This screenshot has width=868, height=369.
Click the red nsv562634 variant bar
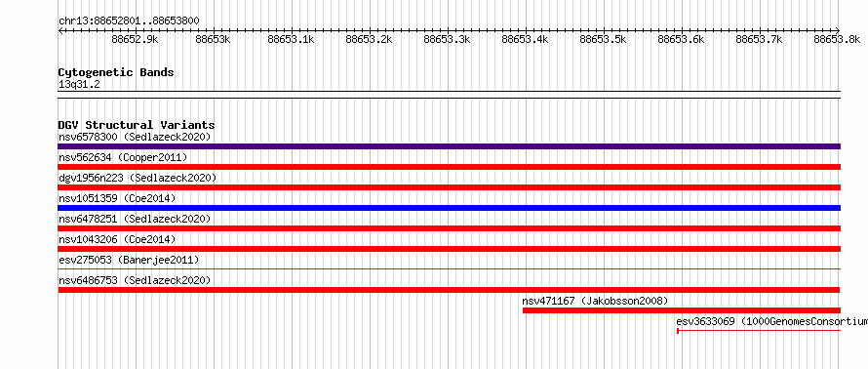tap(449, 167)
